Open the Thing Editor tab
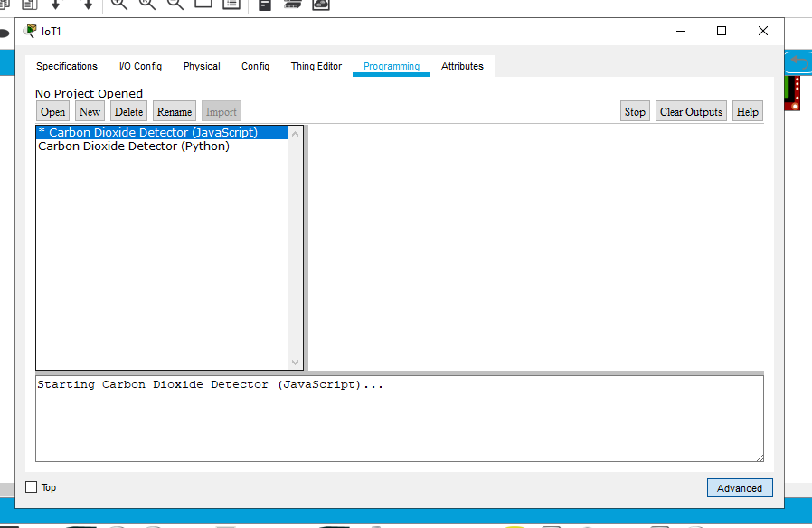Viewport: 812px width, 528px height. click(x=316, y=66)
